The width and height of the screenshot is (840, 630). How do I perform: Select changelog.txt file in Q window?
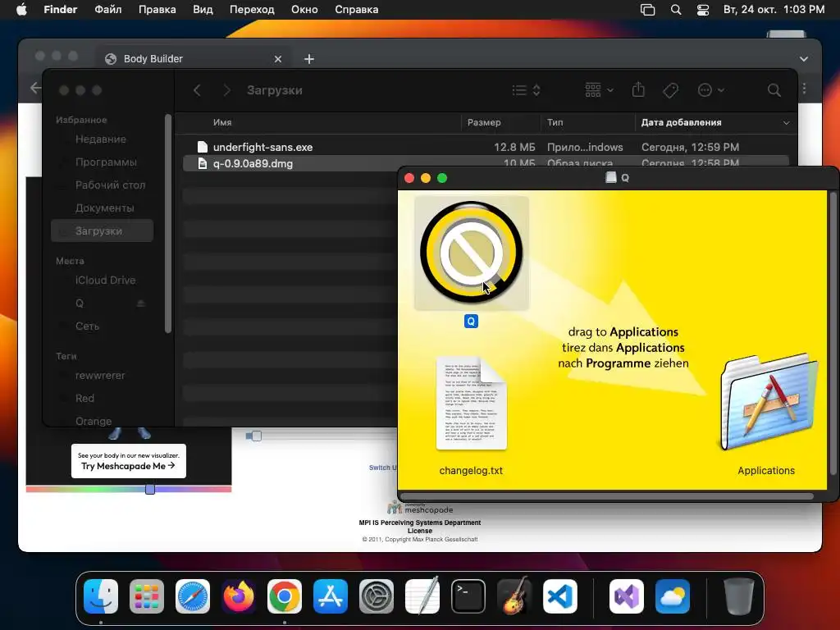tap(471, 403)
